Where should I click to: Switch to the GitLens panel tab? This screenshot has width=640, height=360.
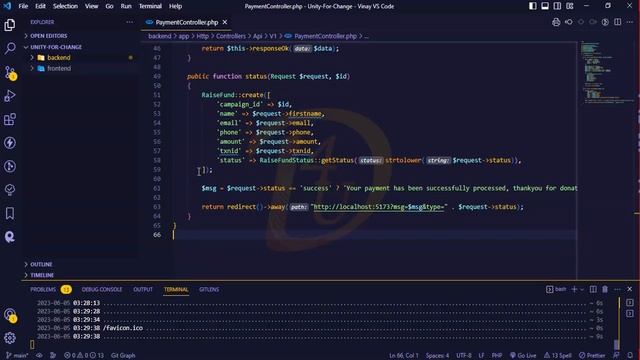(209, 289)
